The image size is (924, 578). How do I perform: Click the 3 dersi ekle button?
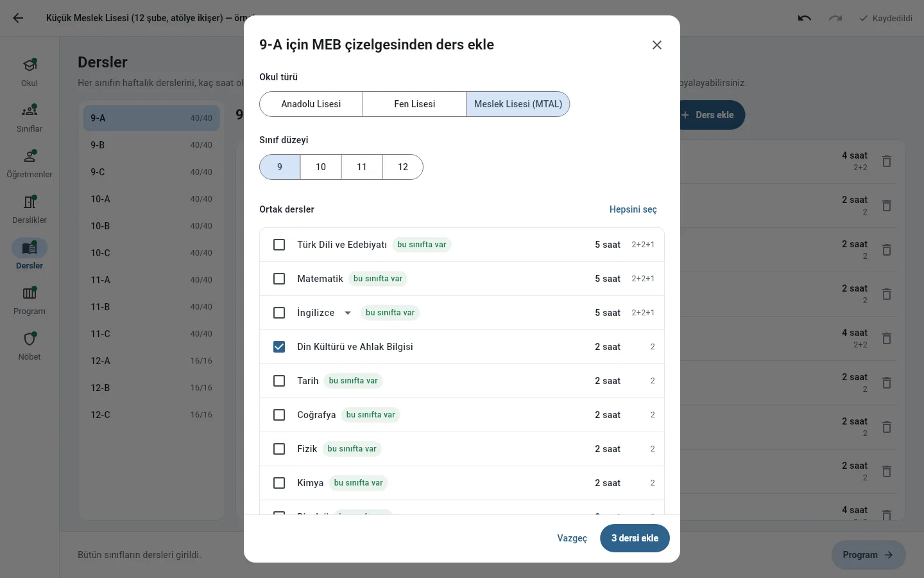point(635,538)
